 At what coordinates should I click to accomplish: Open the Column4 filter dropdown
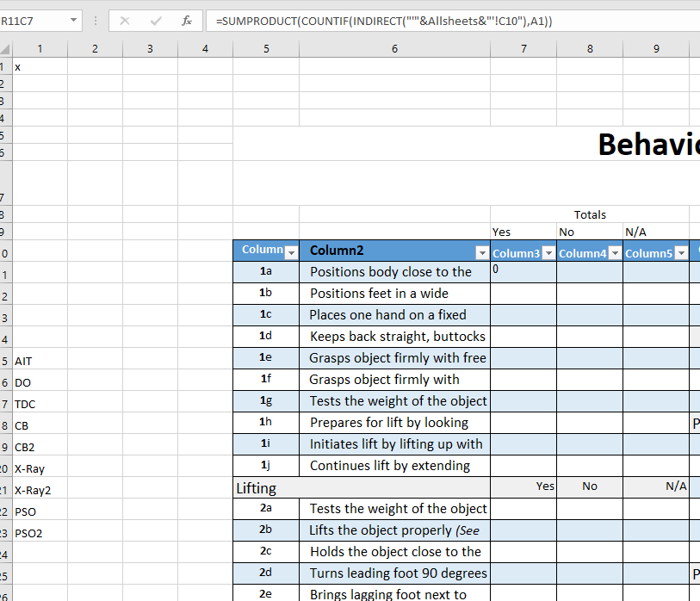[x=615, y=253]
